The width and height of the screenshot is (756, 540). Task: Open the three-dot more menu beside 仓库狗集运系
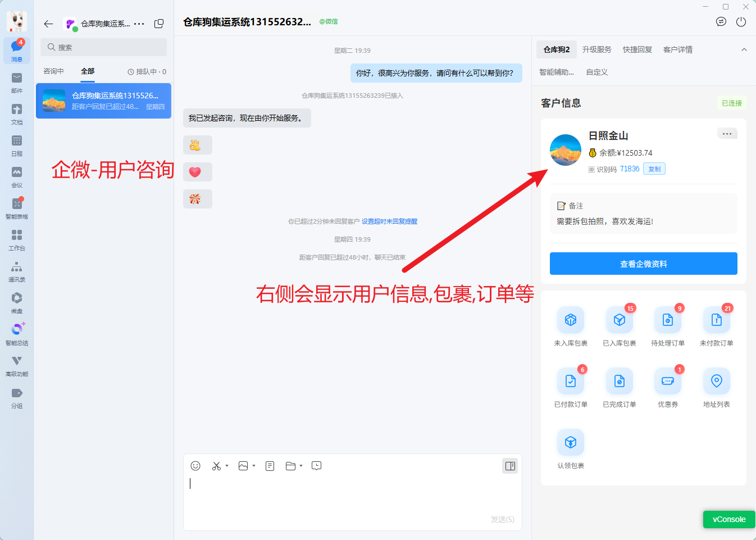coord(139,24)
